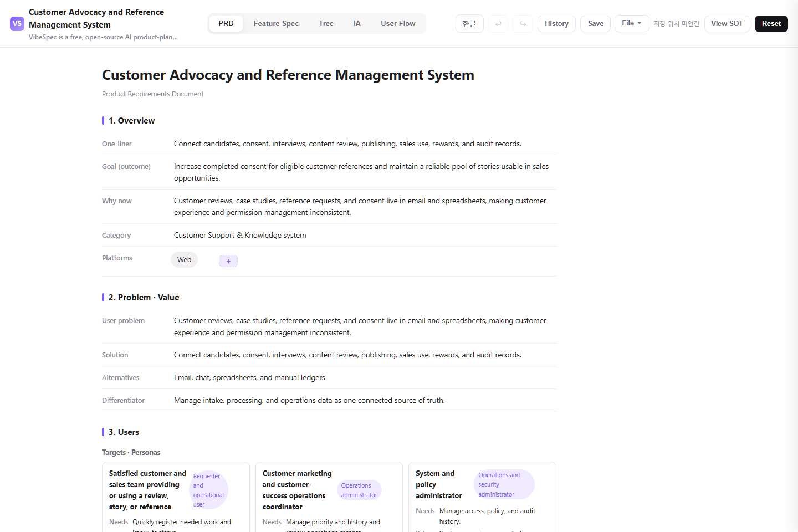Click the 'Satisfied customer and sales team' persona title
This screenshot has width=798, height=532.
coord(147,490)
